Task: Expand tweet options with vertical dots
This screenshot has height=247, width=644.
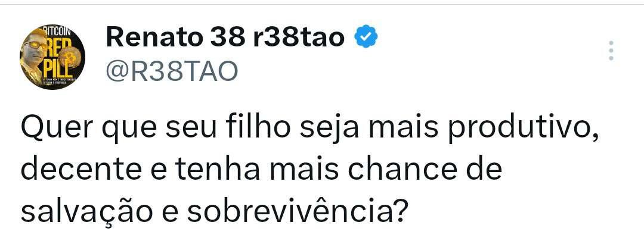Action: click(611, 51)
